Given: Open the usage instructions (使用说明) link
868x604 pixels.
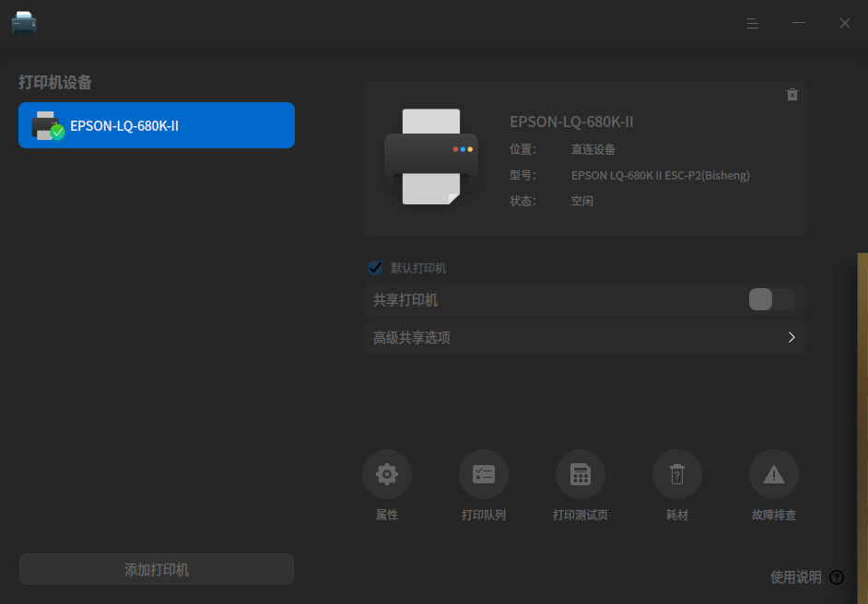Looking at the screenshot, I should pos(795,577).
